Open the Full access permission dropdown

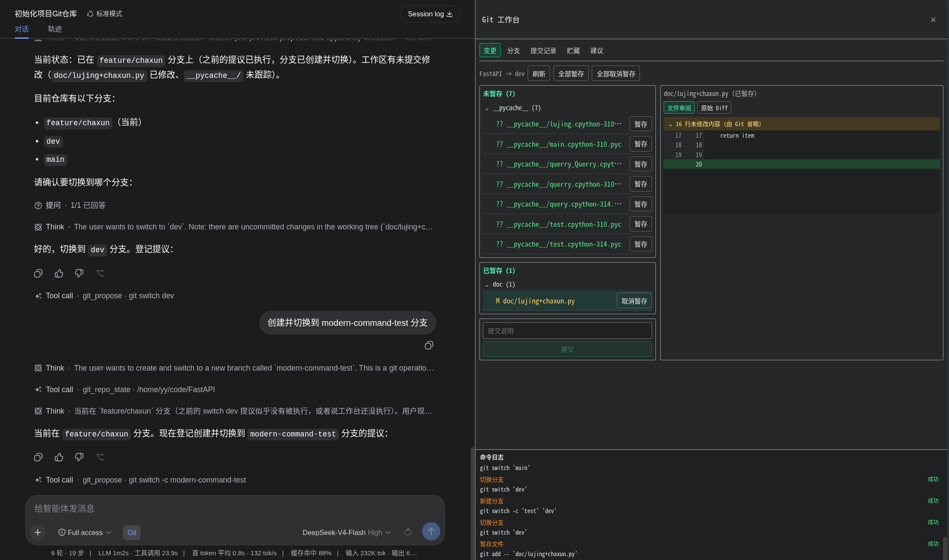point(85,532)
